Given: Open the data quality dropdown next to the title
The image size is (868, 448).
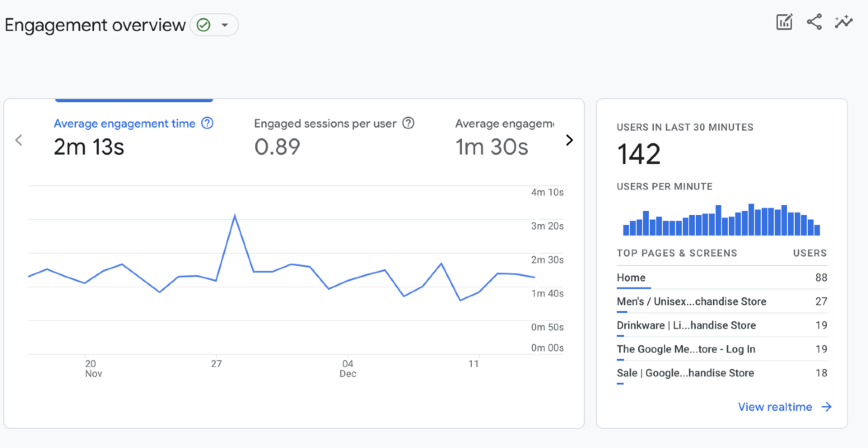Looking at the screenshot, I should coord(225,25).
